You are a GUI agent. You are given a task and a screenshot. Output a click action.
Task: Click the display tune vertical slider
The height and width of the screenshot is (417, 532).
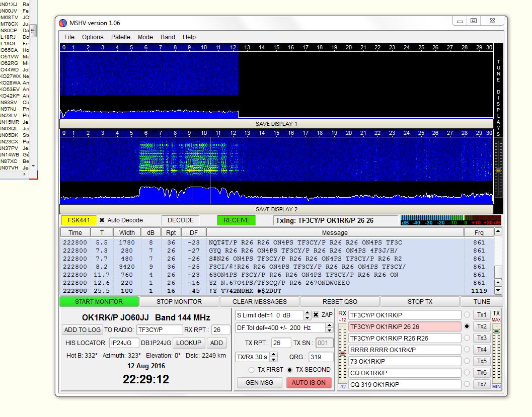pyautogui.click(x=498, y=169)
